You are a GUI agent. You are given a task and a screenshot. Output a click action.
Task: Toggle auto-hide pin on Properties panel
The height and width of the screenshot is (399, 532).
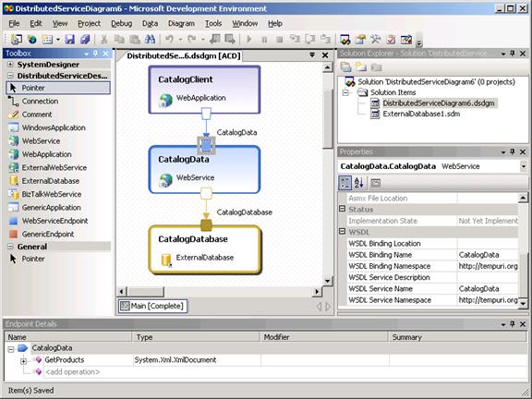tap(513, 151)
